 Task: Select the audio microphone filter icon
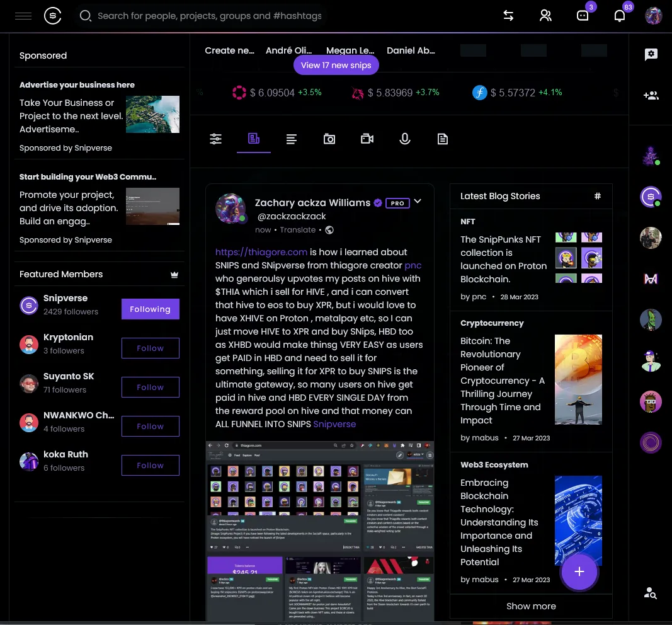(x=405, y=139)
